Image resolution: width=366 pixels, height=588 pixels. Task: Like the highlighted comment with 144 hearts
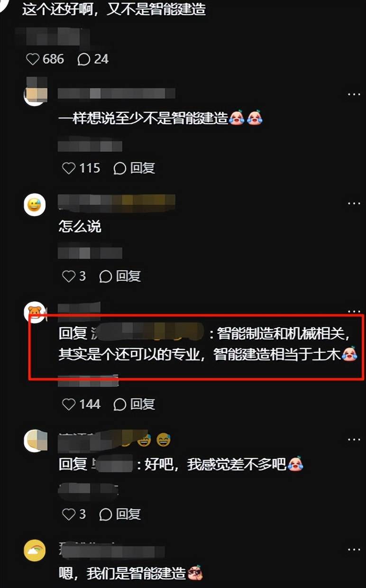coord(81,404)
